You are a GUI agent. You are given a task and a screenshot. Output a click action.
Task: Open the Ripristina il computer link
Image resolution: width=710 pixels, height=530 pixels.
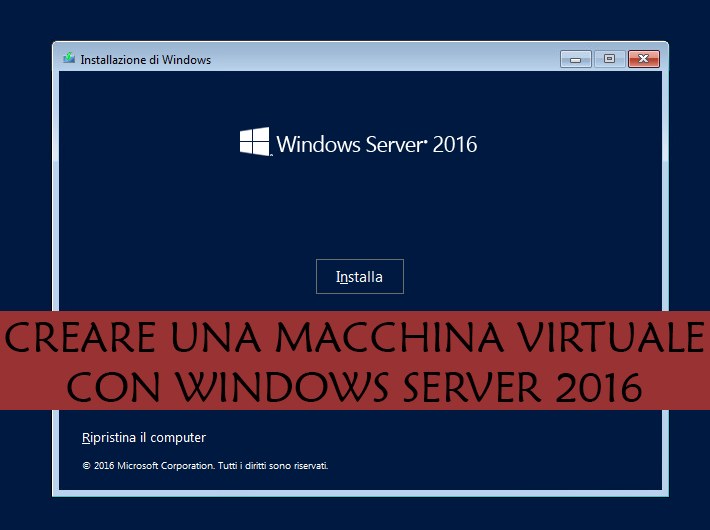(143, 437)
